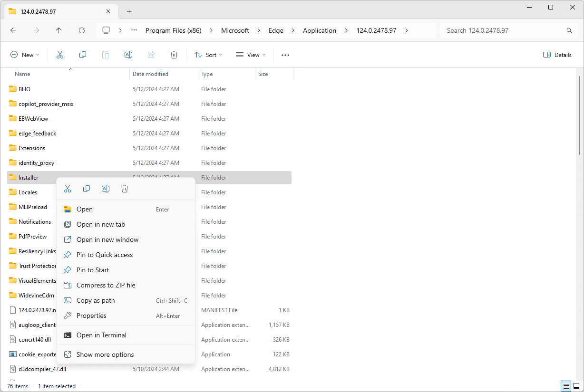
Task: Select Open in Terminal from the context menu
Action: [101, 335]
